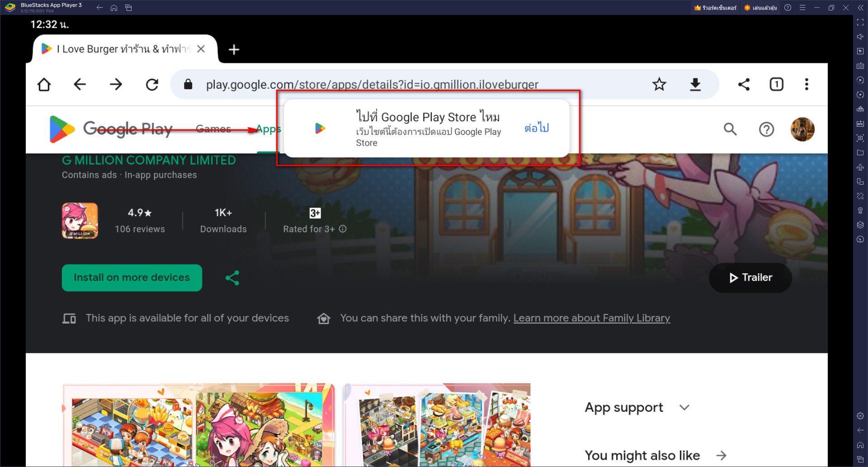Click BlueStacks home icon in title bar
The image size is (868, 467).
point(114,8)
